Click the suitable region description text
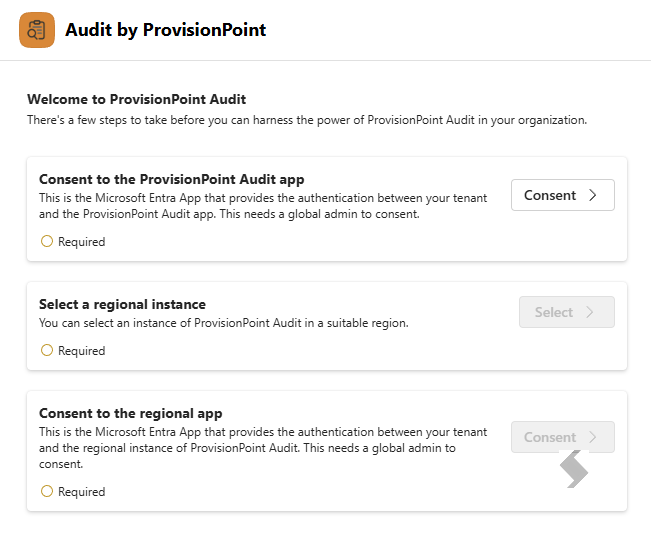The width and height of the screenshot is (651, 537). coord(224,323)
